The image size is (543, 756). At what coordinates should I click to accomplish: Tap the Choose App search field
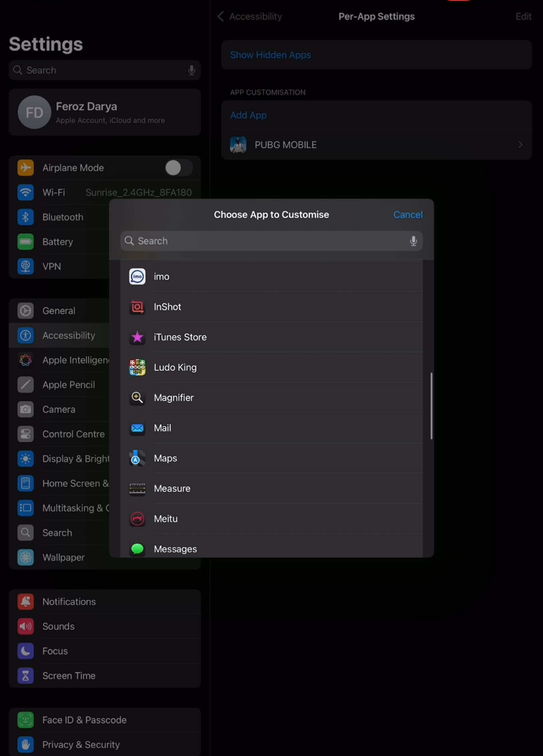pos(271,241)
